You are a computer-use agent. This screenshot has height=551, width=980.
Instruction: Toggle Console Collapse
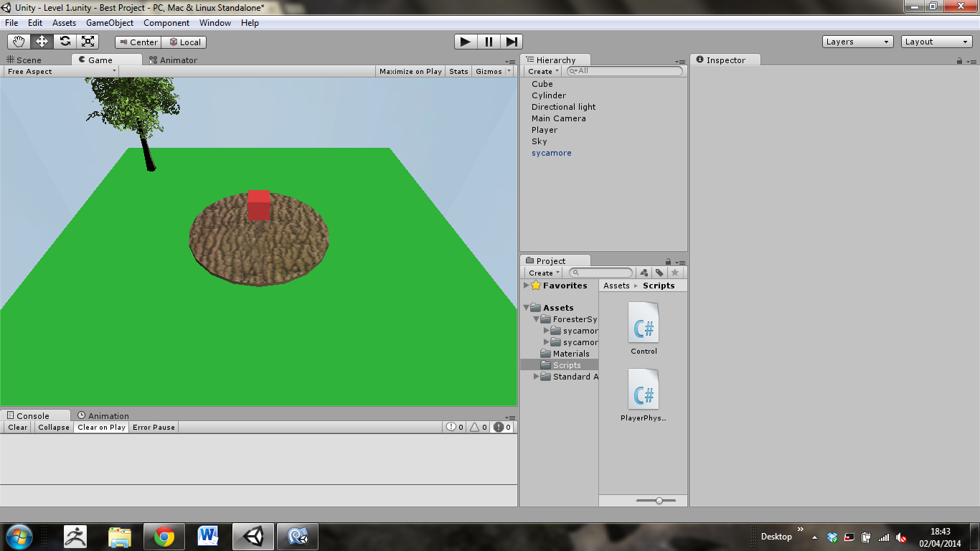[x=54, y=427]
